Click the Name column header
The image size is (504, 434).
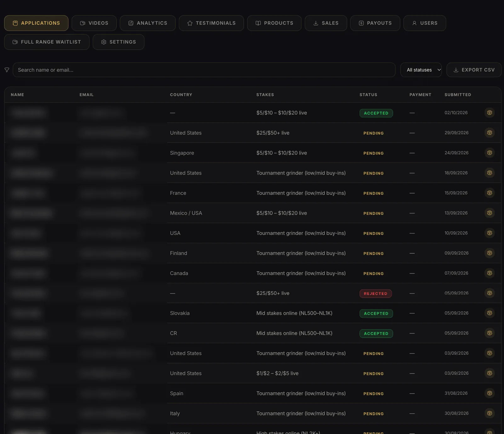[x=17, y=95]
